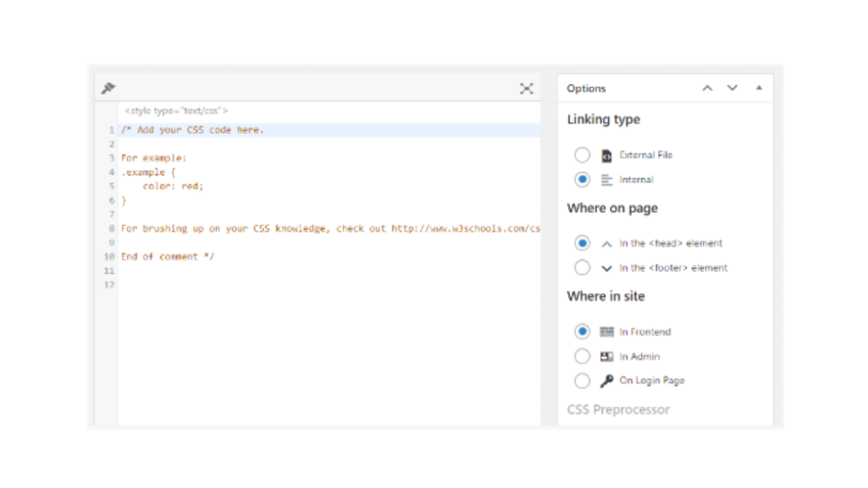
Task: Toggle the fullscreen editor icon
Action: tap(526, 88)
